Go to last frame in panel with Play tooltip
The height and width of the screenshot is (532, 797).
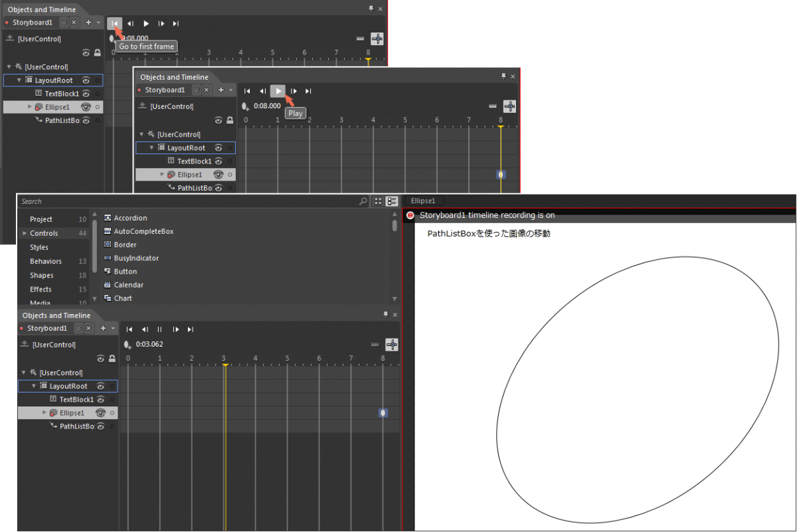pos(308,91)
